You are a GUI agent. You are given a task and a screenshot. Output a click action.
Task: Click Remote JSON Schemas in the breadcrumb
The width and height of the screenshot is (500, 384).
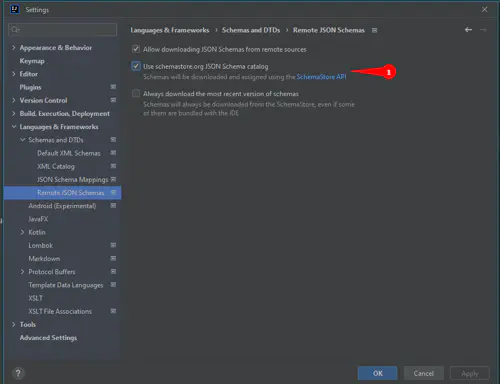pos(329,30)
